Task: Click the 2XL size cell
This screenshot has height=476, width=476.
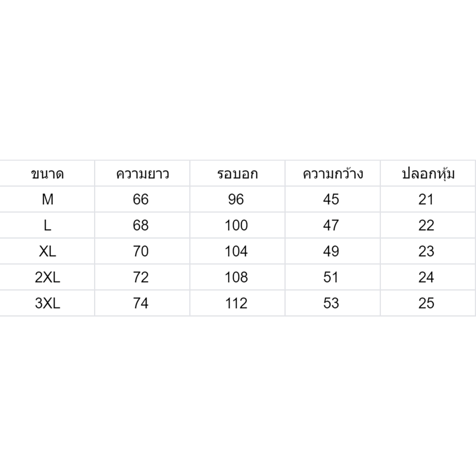Action: tap(47, 277)
